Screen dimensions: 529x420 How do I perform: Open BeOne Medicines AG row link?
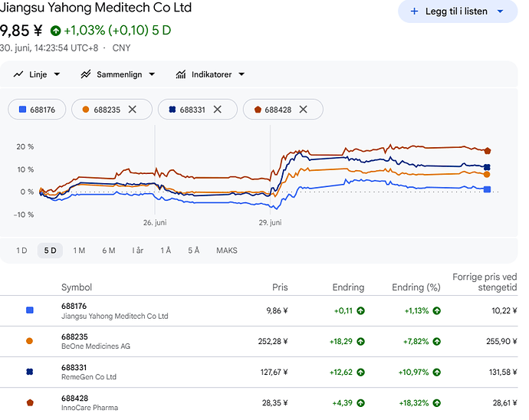coord(259,341)
